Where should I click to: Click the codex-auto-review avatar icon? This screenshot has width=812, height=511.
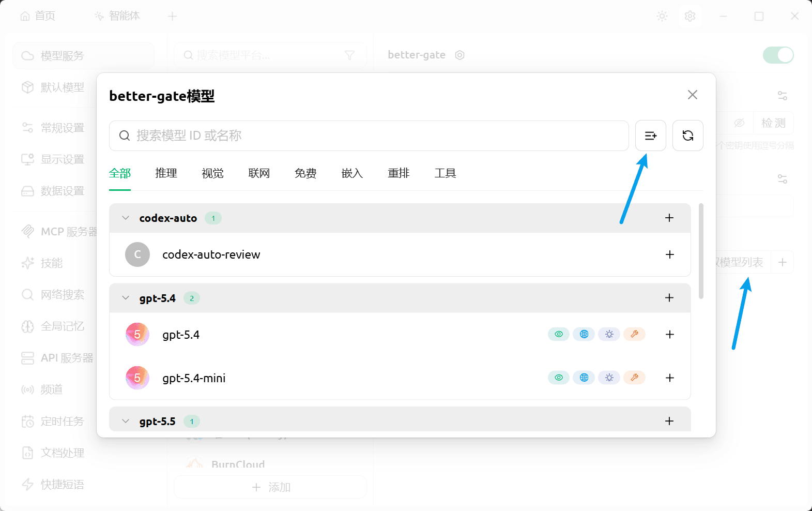[137, 254]
